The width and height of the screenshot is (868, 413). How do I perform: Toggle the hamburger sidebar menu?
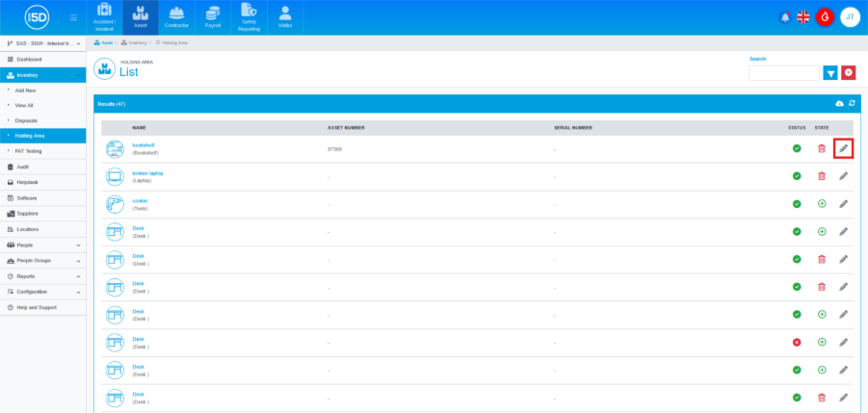74,17
